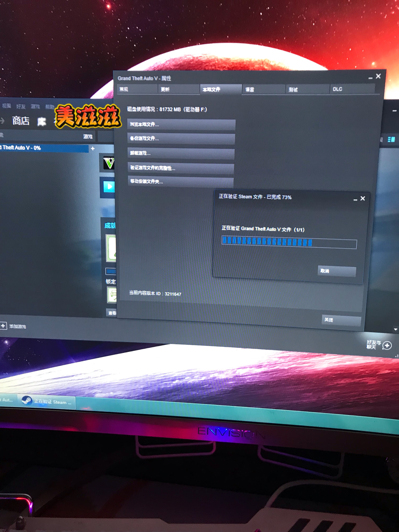Click 移动安装文件夹 button
Image resolution: width=399 pixels, height=532 pixels.
pyautogui.click(x=181, y=182)
